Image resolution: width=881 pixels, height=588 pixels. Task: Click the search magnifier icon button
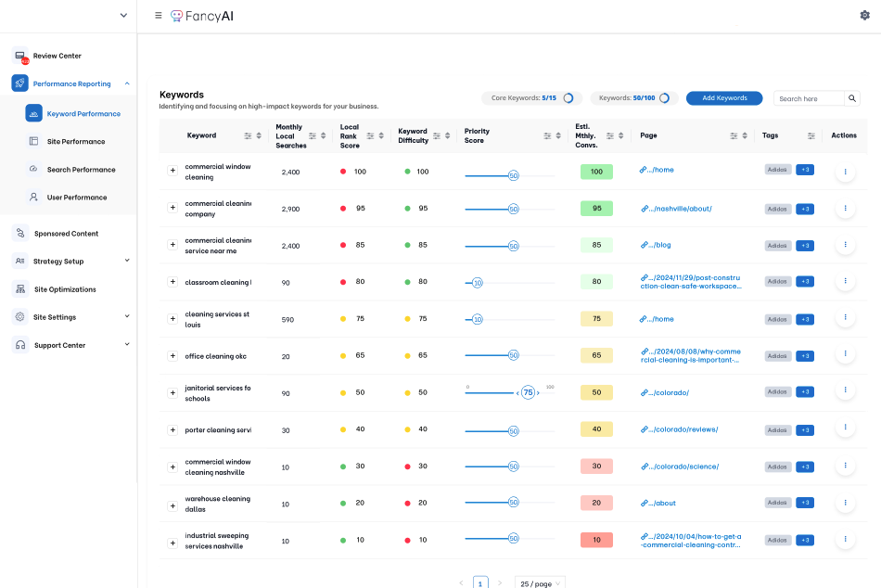click(x=852, y=98)
